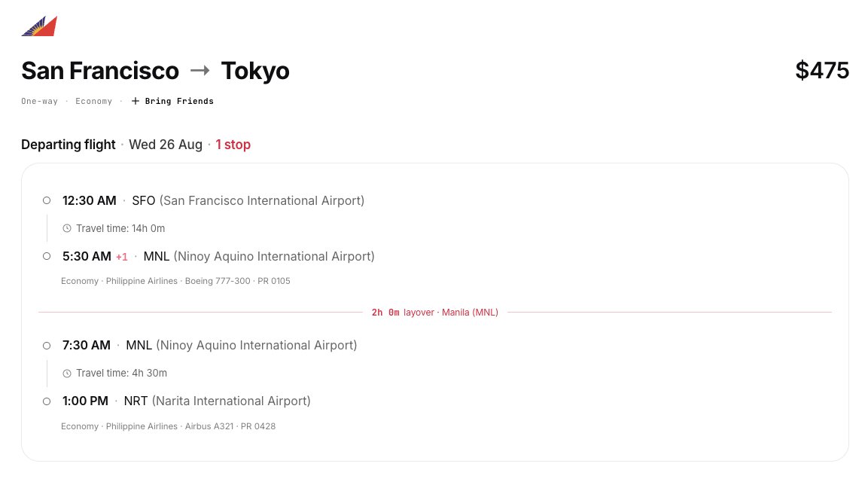
Task: Click the red 1 stop label
Action: tap(233, 145)
